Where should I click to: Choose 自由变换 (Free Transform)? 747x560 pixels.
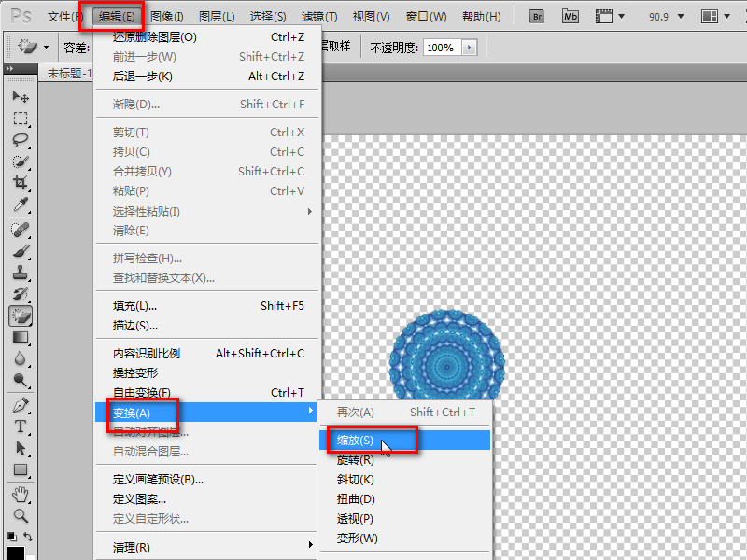pos(207,392)
